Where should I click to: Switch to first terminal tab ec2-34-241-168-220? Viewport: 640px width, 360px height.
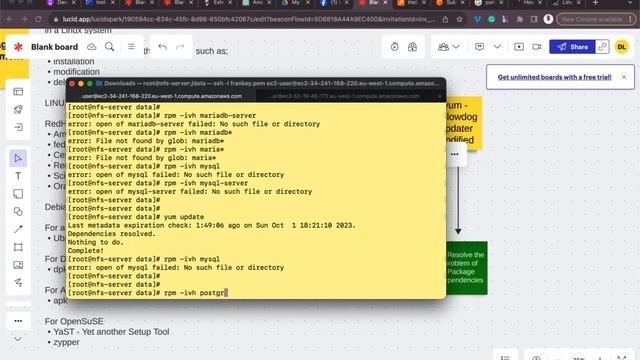tap(162, 96)
